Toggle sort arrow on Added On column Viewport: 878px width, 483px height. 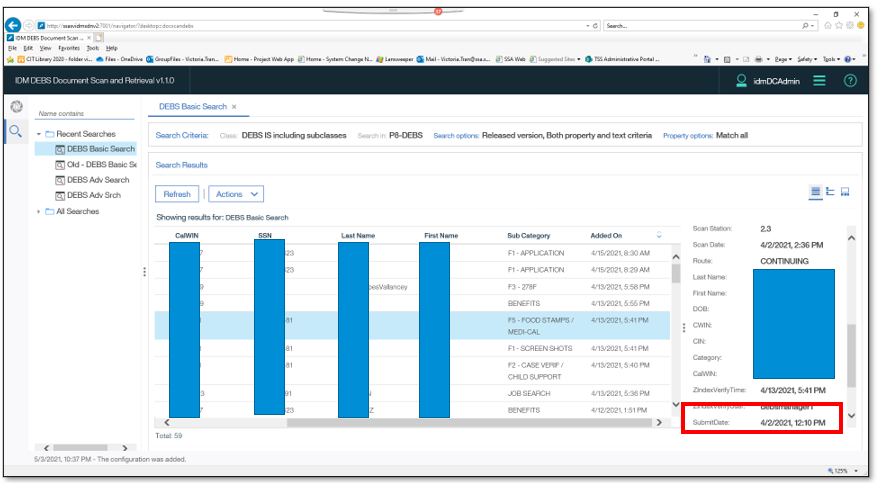[659, 235]
